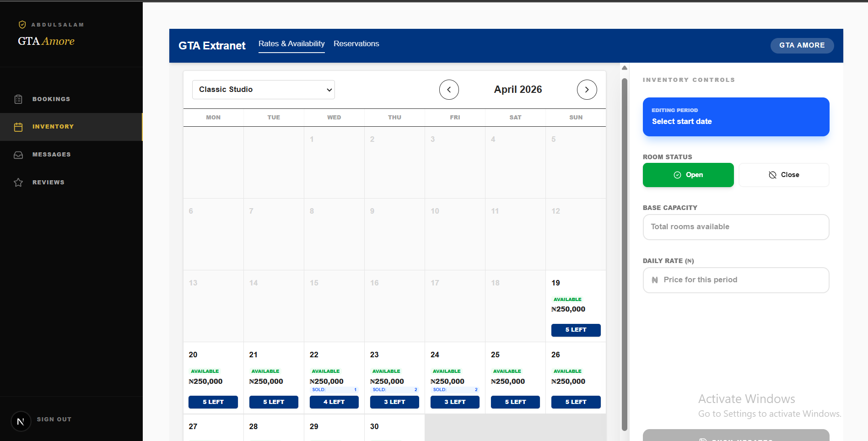The image size is (868, 441).
Task: Click the Bookings clipboard icon
Action: click(18, 99)
